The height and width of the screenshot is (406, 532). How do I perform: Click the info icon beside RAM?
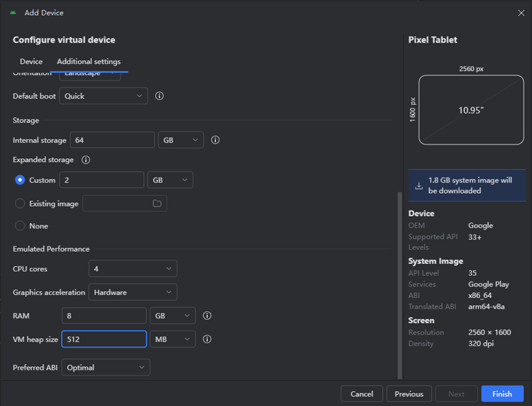[207, 316]
